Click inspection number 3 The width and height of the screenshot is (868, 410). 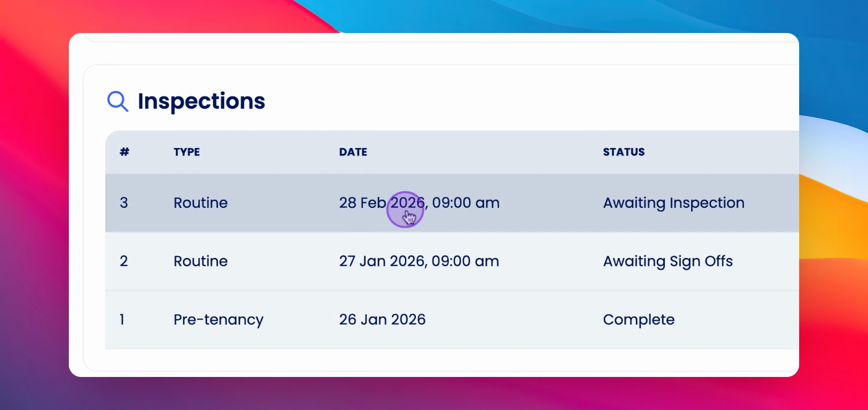[x=123, y=203]
